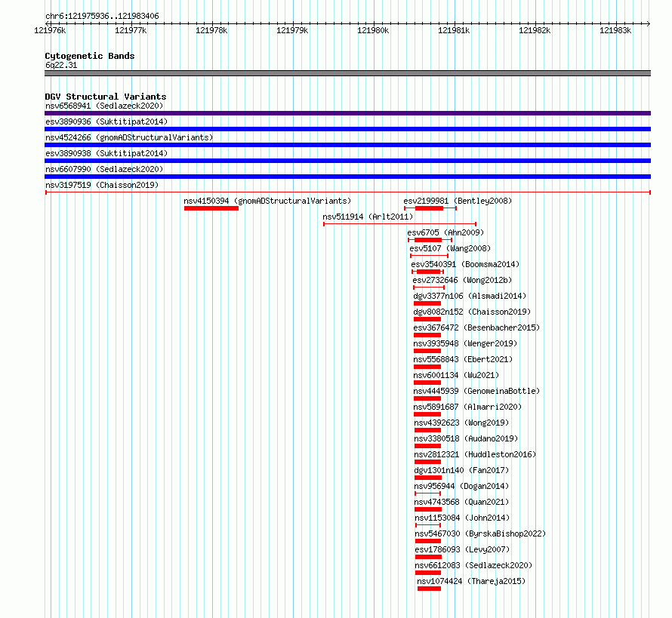
Task: Select esv1786093 (Levy2007) label
Action: pyautogui.click(x=462, y=549)
